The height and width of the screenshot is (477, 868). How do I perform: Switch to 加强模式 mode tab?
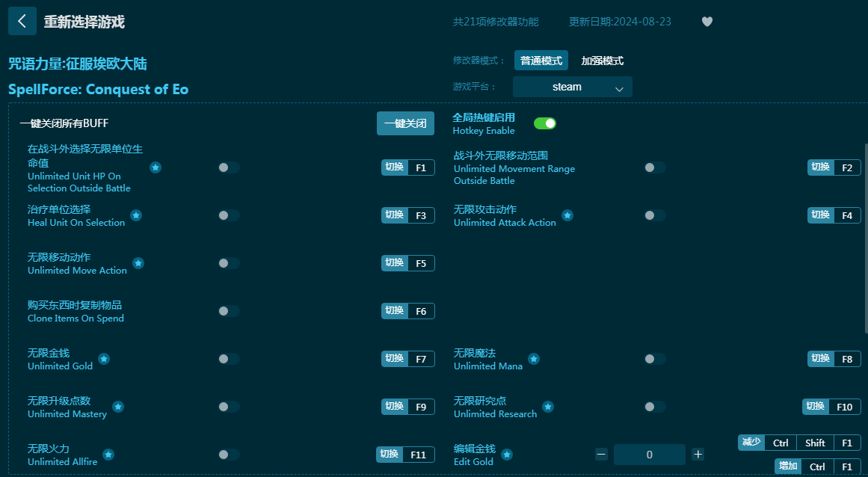(x=602, y=61)
